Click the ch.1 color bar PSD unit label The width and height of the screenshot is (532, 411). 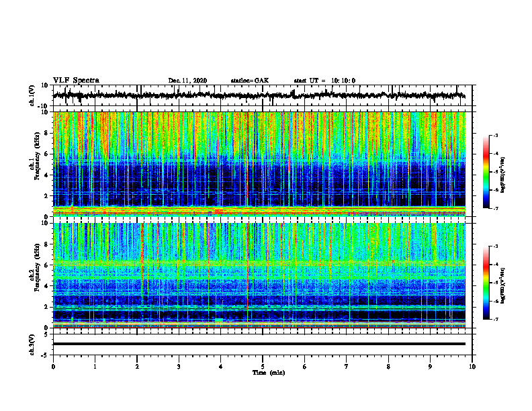click(503, 175)
